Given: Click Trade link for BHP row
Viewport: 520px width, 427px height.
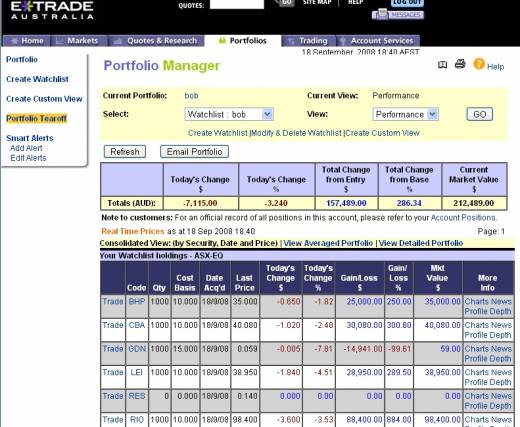Looking at the screenshot, I should click(113, 301).
